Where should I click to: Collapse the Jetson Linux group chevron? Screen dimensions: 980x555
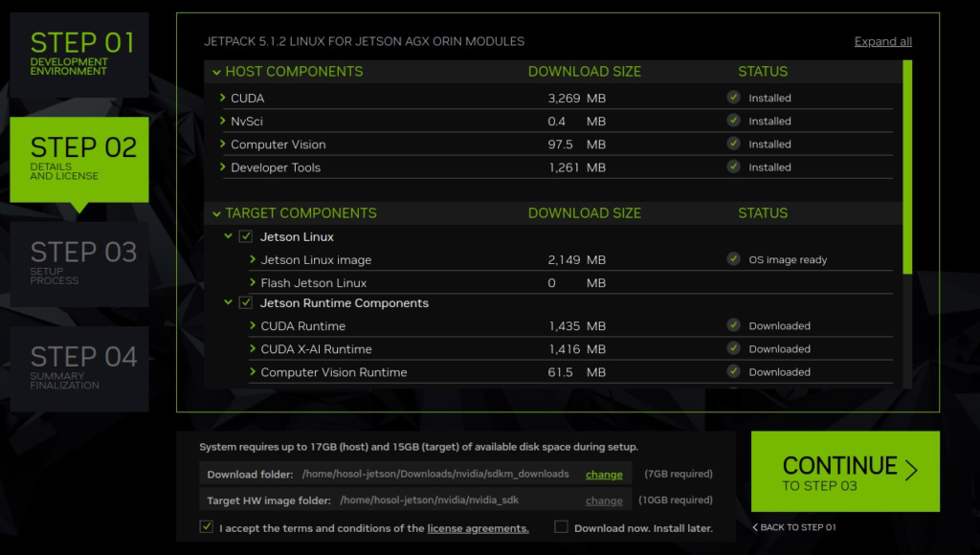[x=228, y=236]
